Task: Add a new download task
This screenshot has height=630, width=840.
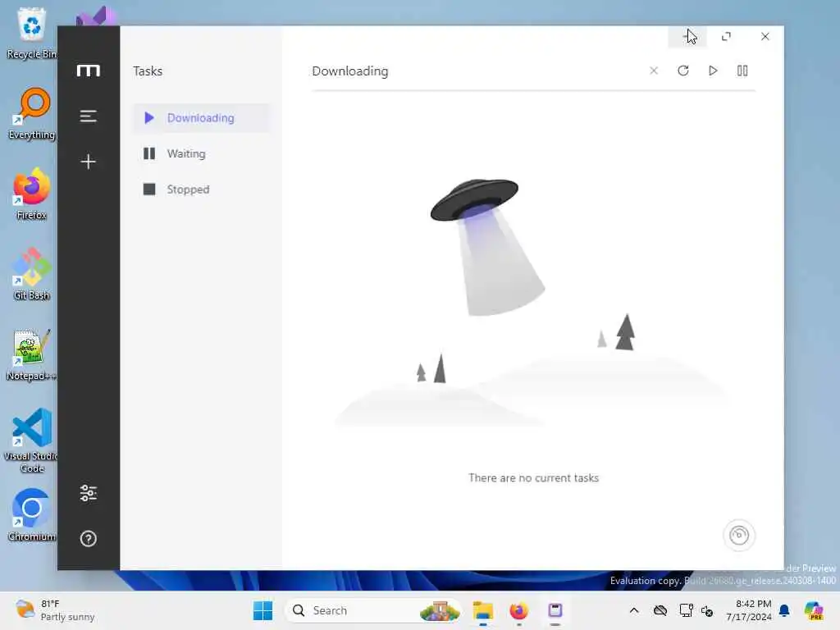Action: 89,162
